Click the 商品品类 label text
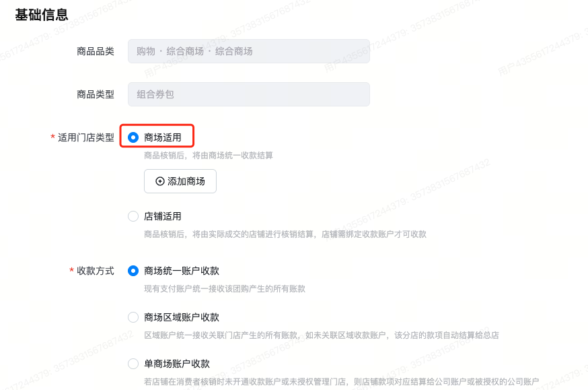The width and height of the screenshot is (588, 390). pos(96,51)
